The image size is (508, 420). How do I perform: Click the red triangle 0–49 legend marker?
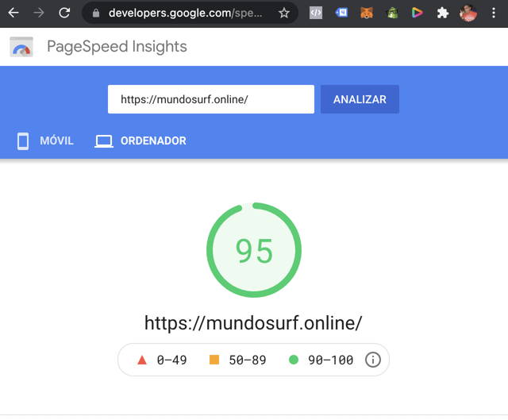(142, 360)
